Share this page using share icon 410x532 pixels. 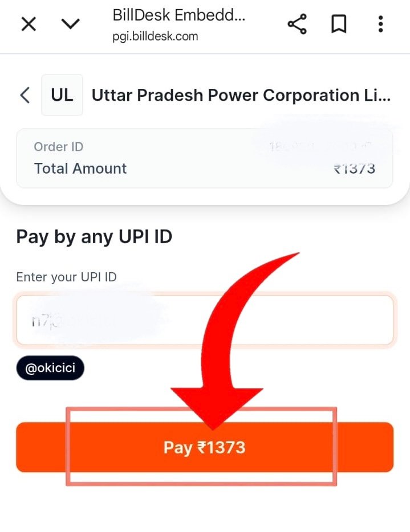click(x=297, y=24)
